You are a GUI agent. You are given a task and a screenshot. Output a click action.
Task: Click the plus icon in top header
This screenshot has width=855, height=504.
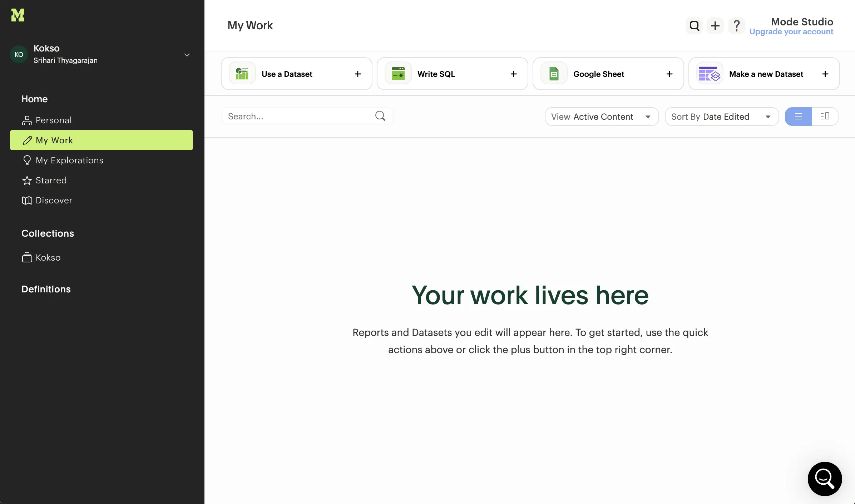[715, 26]
